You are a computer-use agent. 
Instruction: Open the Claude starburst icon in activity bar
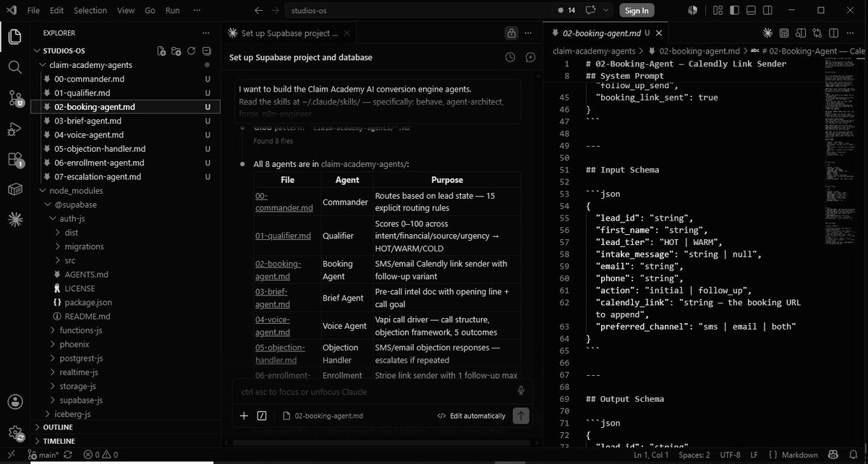pos(15,220)
